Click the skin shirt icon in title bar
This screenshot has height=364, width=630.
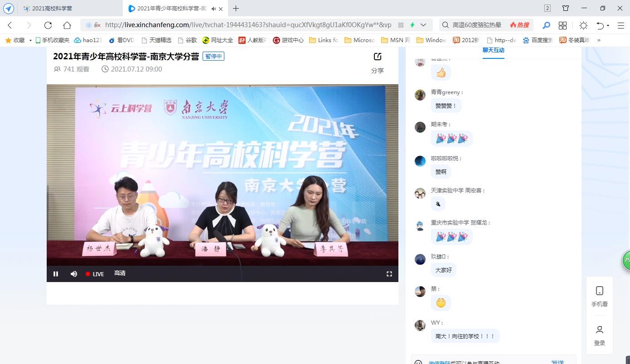click(566, 8)
